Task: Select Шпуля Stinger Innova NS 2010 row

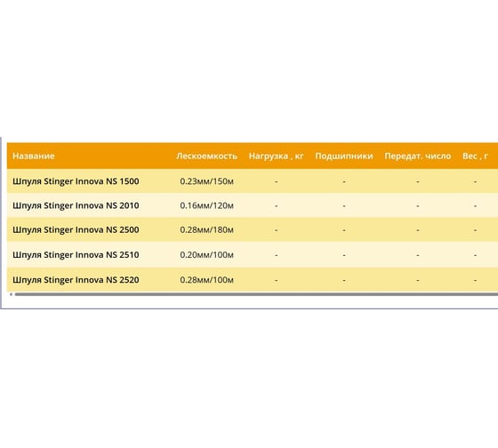Action: 253,205
